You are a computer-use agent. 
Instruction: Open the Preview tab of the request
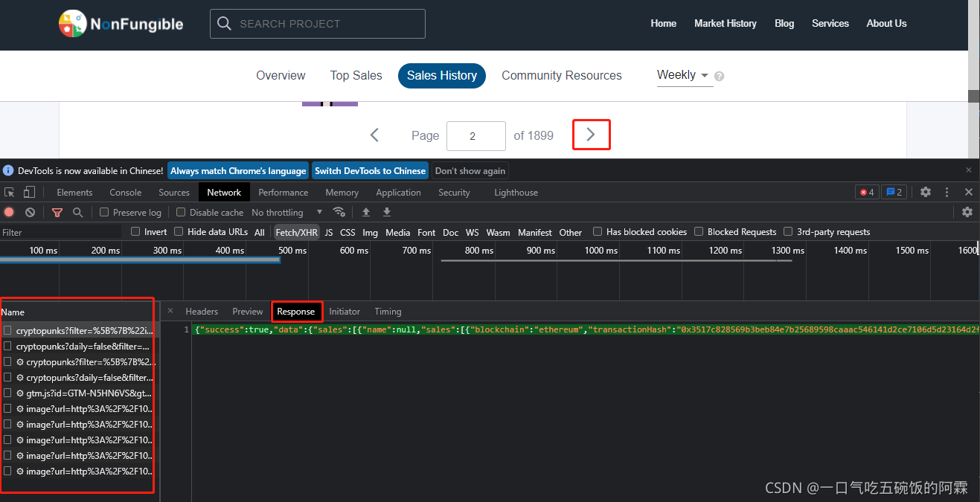(x=248, y=312)
